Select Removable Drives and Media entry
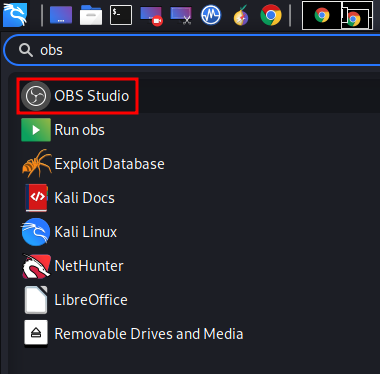 149,334
